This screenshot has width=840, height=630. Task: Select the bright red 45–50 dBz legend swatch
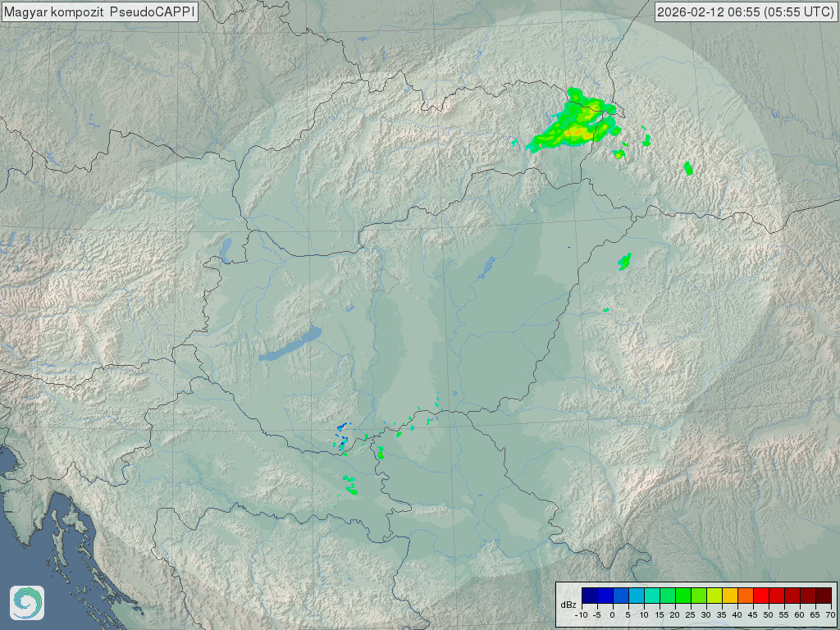click(x=760, y=596)
